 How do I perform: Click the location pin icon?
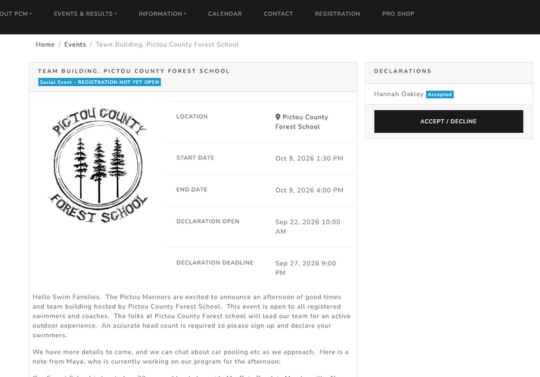point(278,117)
